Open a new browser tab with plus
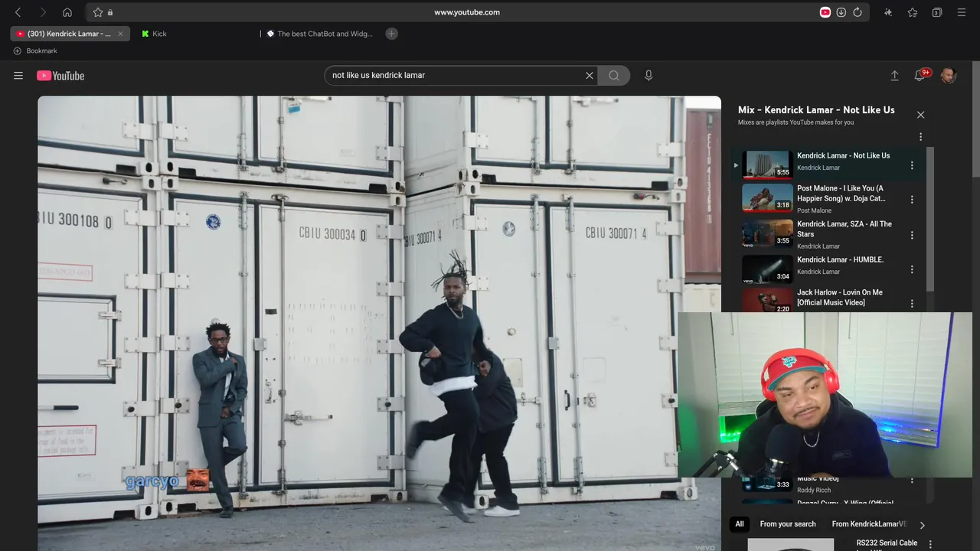 point(391,34)
